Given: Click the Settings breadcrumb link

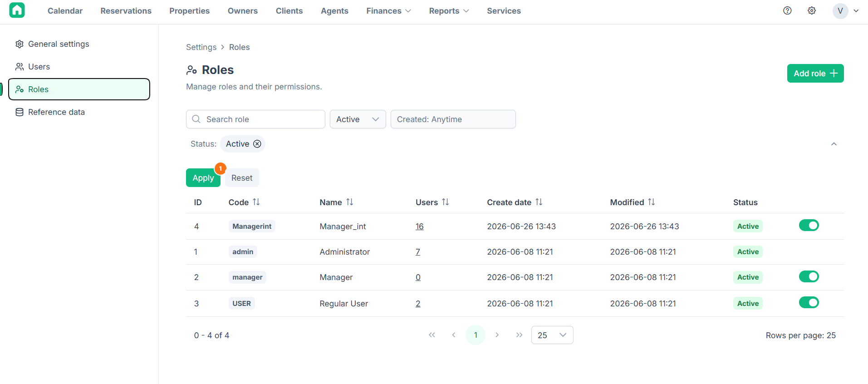Looking at the screenshot, I should pyautogui.click(x=201, y=47).
